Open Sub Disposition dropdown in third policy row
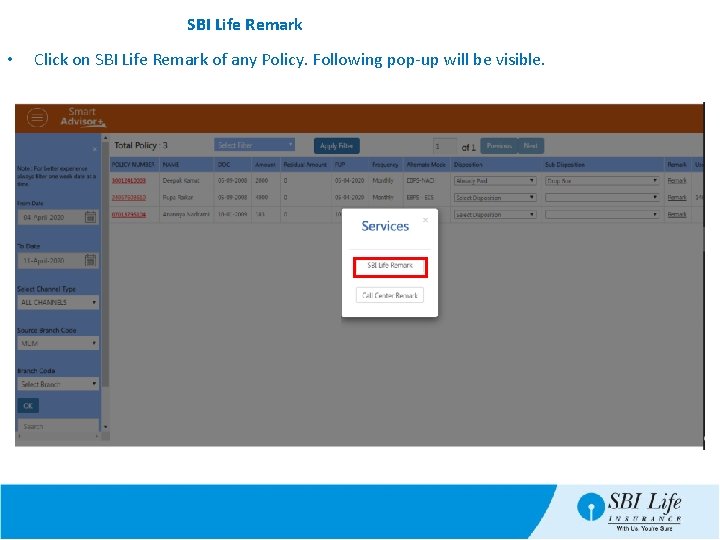This screenshot has width=720, height=540. (x=602, y=214)
